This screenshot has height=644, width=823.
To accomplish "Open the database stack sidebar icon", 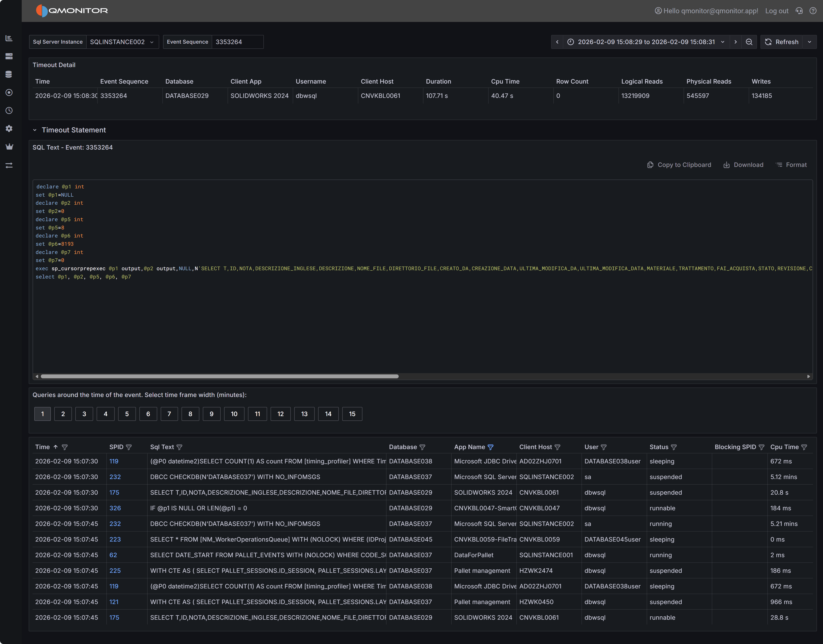I will click(x=9, y=74).
